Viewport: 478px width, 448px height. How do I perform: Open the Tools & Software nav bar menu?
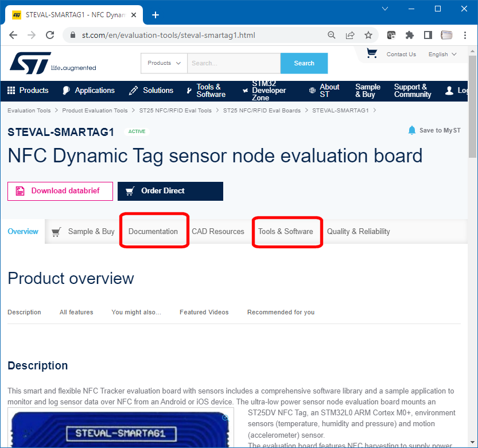click(x=207, y=91)
